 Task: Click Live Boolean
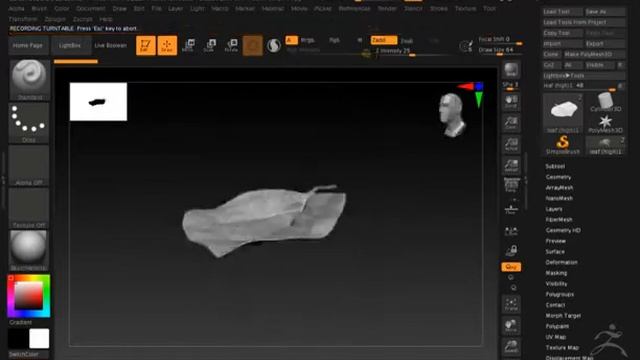111,46
